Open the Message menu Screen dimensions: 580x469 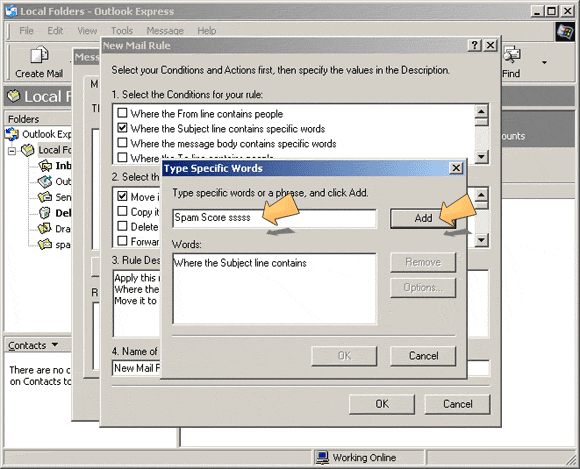tap(165, 30)
